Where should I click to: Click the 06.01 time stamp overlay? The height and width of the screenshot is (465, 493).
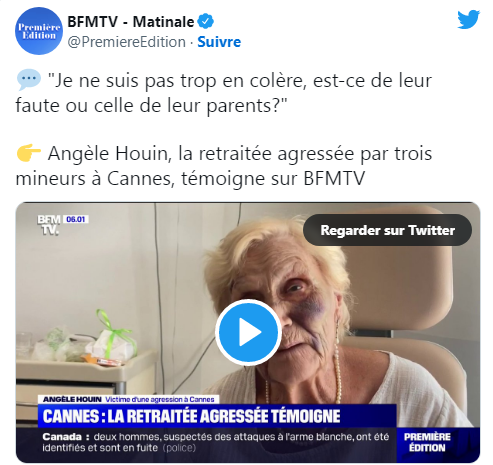[76, 219]
